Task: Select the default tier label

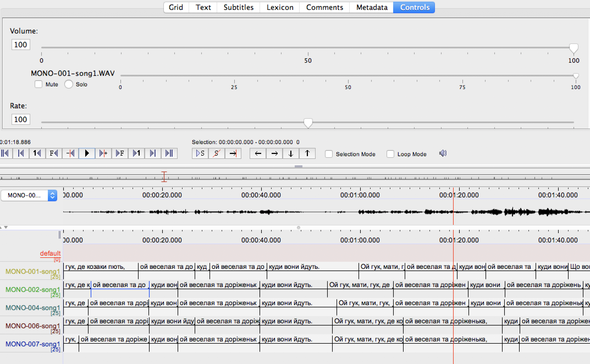Action: (x=50, y=253)
